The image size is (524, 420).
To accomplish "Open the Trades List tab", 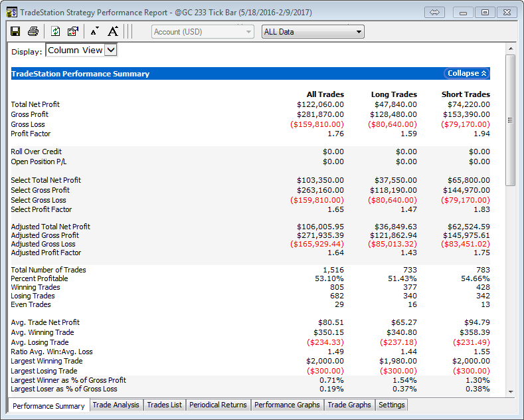I will [164, 405].
